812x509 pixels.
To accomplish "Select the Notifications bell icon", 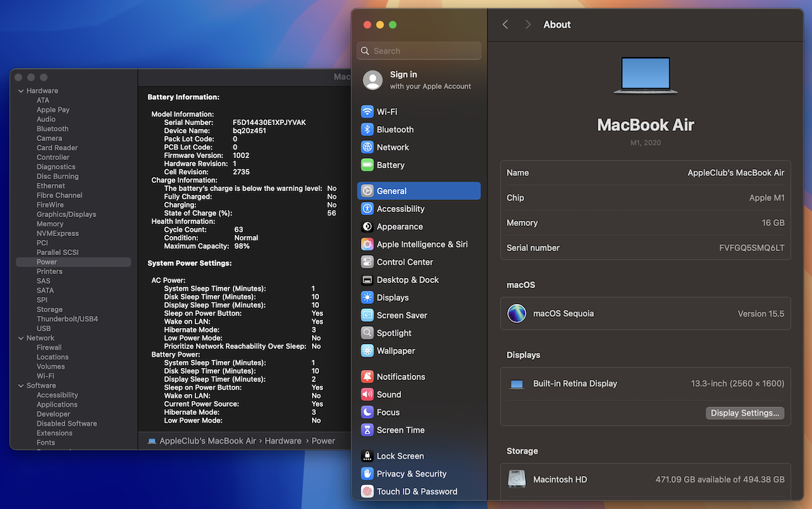I will click(x=367, y=377).
